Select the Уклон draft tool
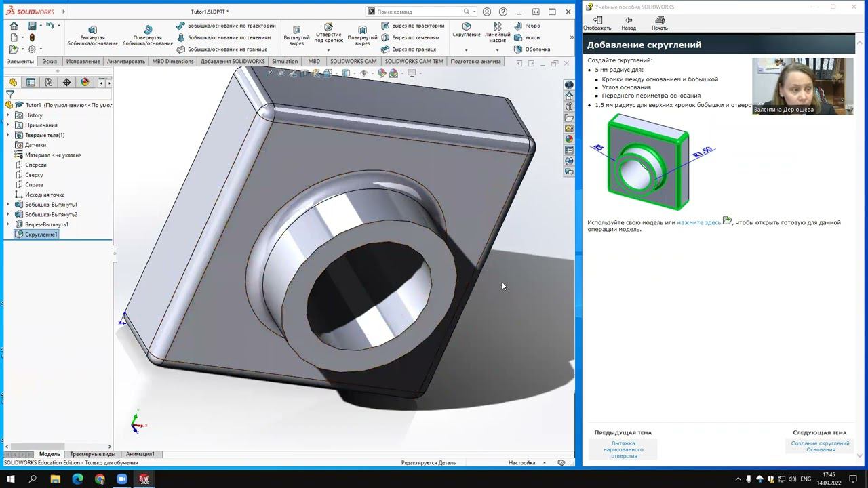 click(527, 37)
